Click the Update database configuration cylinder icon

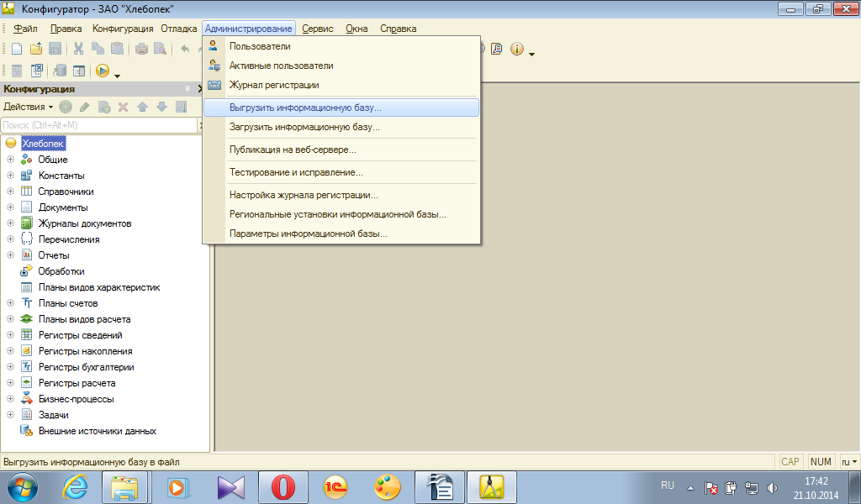pyautogui.click(x=60, y=71)
